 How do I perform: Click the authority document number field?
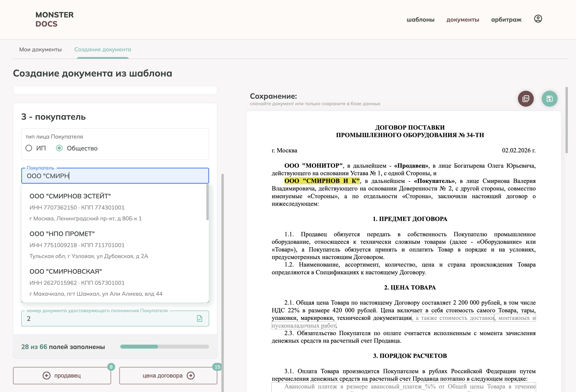coord(115,318)
